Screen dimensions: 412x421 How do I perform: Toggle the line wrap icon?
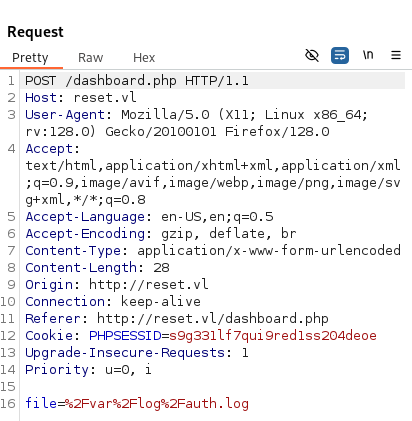(340, 55)
